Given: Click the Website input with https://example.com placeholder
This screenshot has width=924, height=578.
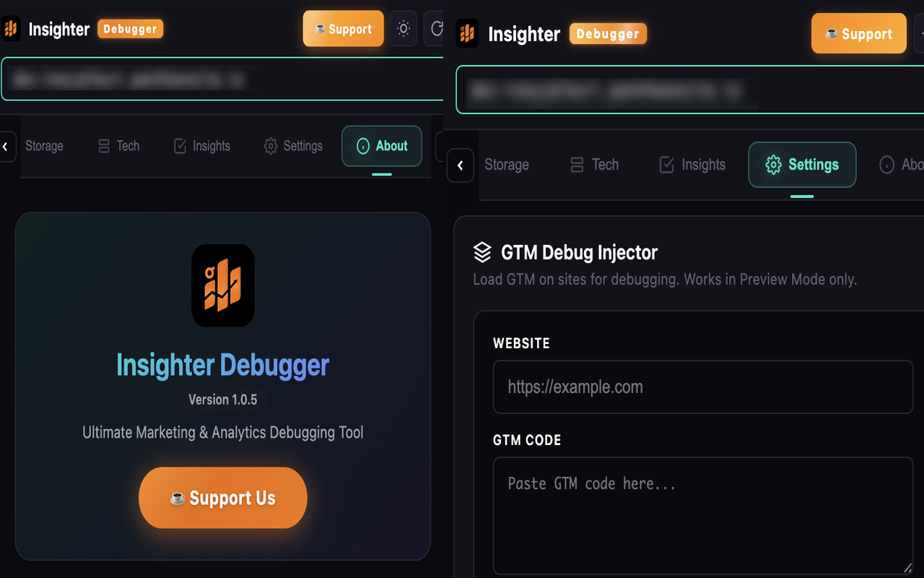Looking at the screenshot, I should [x=703, y=387].
